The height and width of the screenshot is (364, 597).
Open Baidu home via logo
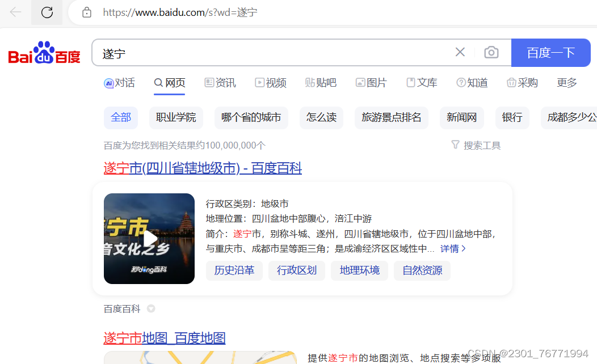(44, 53)
